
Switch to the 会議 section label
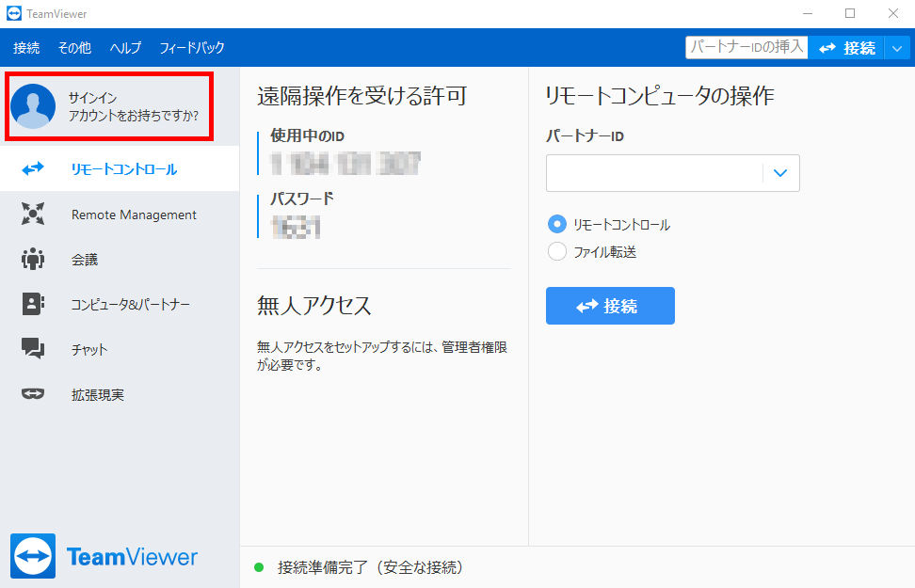(x=85, y=260)
